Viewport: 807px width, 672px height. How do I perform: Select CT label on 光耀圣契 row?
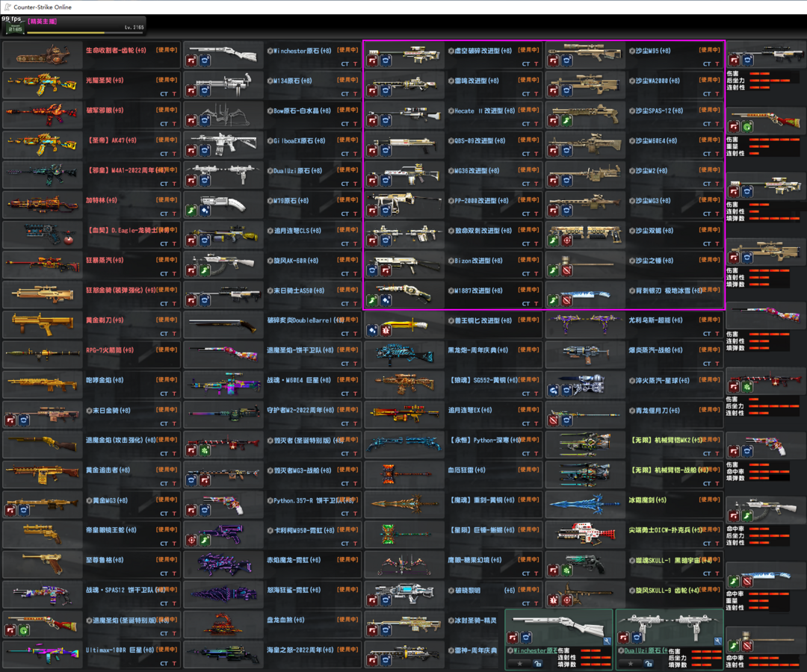164,94
